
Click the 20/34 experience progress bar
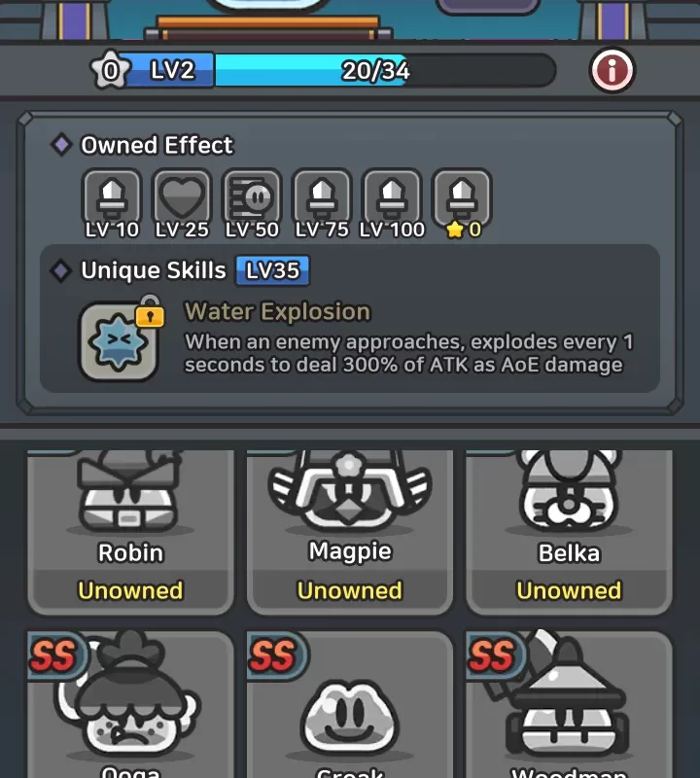click(385, 70)
